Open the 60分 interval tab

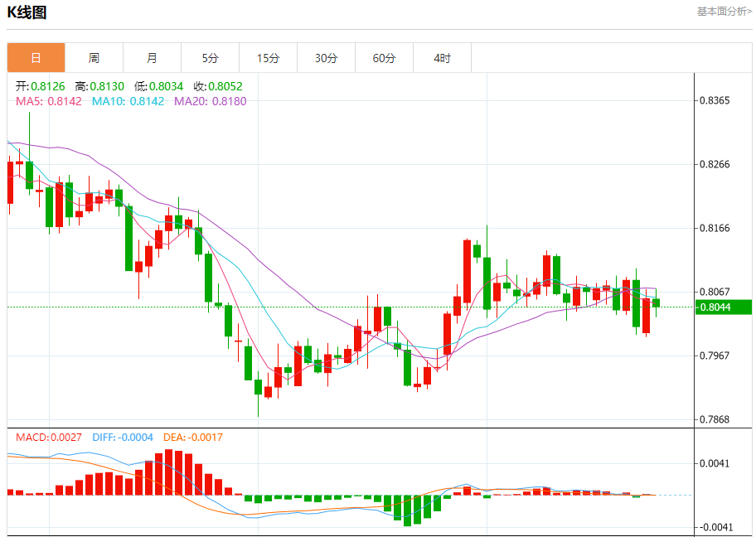[385, 58]
